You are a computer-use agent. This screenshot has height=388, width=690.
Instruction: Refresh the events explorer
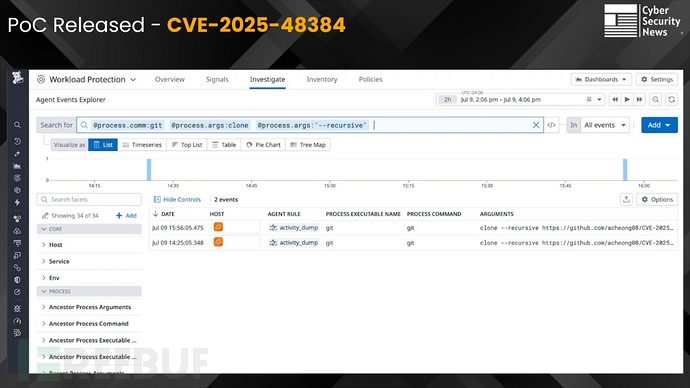point(672,99)
